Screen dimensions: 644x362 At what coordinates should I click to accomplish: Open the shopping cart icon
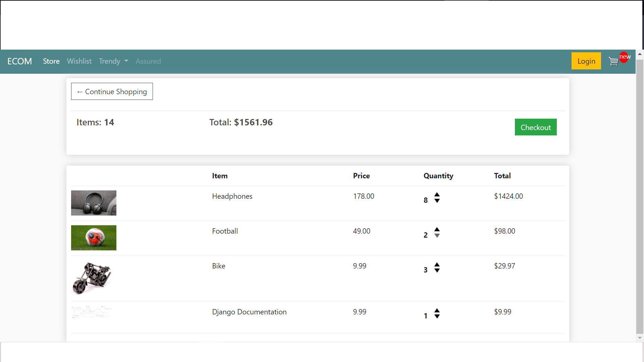pyautogui.click(x=613, y=62)
